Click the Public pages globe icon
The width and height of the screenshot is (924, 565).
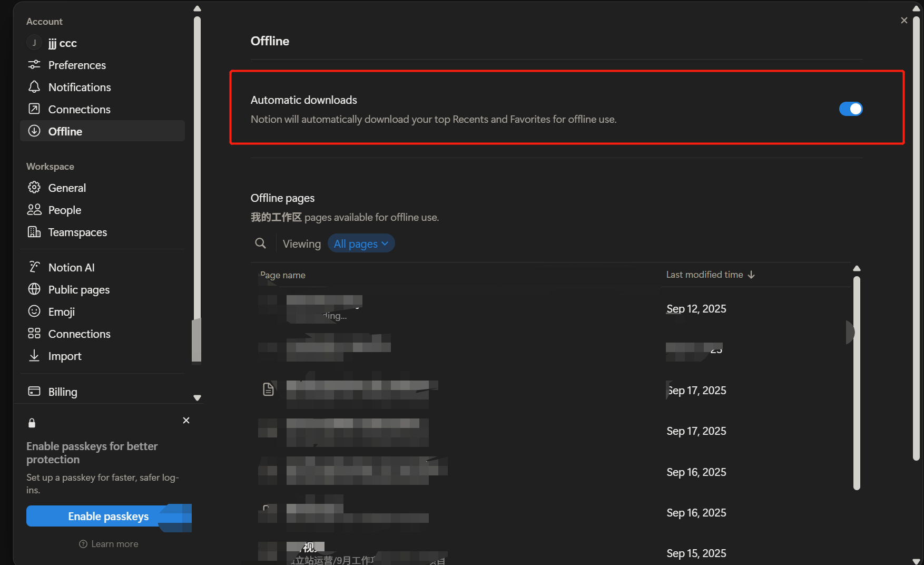coord(34,289)
